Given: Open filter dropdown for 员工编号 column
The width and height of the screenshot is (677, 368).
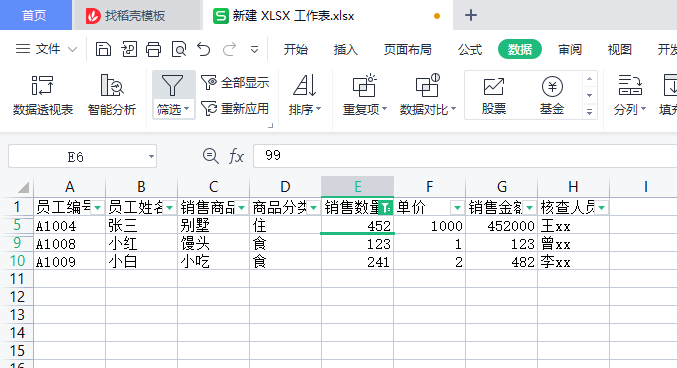Looking at the screenshot, I should coord(98,208).
